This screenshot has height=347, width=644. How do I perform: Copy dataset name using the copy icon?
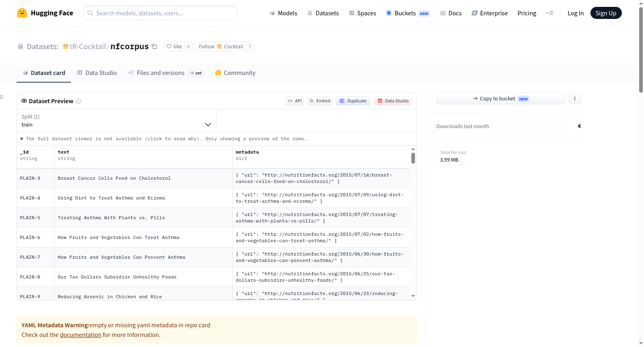[154, 46]
